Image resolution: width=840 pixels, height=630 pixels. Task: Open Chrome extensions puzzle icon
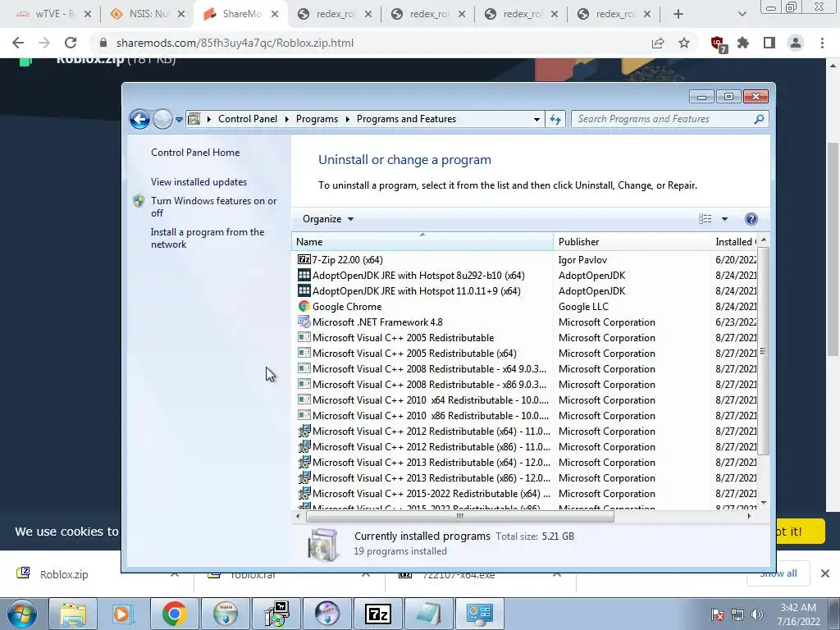[x=743, y=43]
